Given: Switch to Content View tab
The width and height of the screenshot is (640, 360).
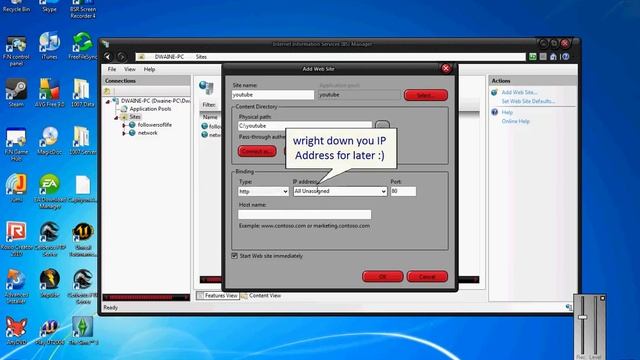Looking at the screenshot, I should click(261, 296).
